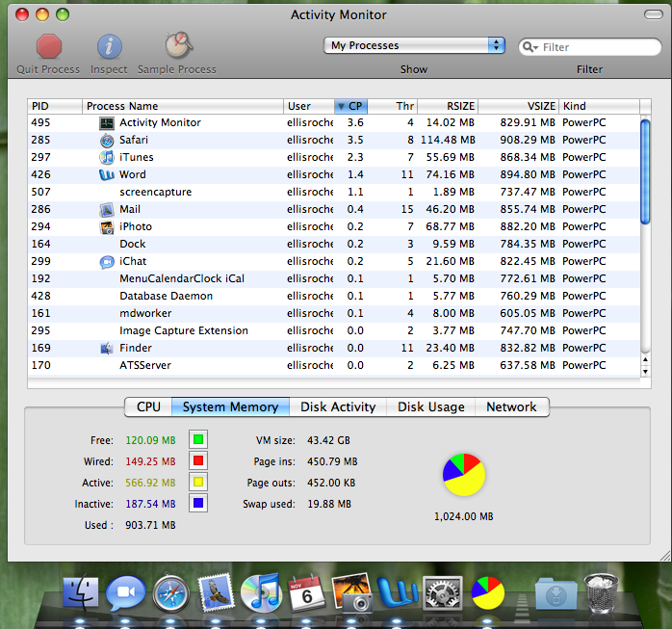Screen dimensions: 672x629
Task: Click the process list vertical scrollbar thumb
Action: coord(645,171)
